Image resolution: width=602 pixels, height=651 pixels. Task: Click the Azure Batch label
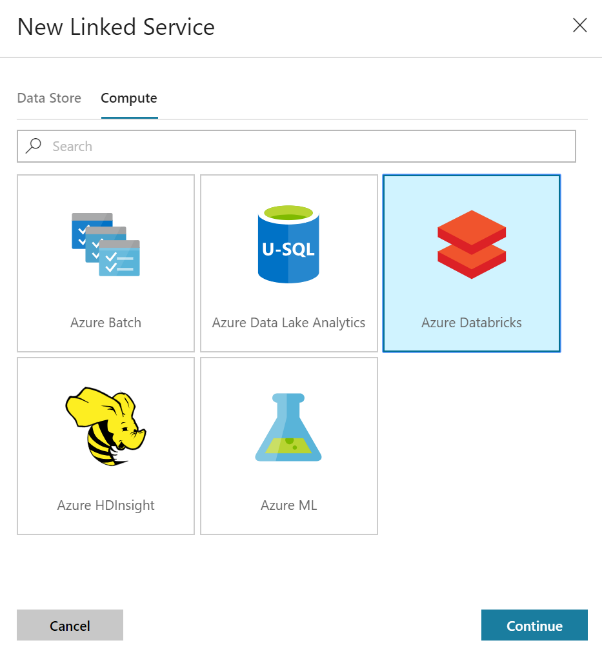106,323
